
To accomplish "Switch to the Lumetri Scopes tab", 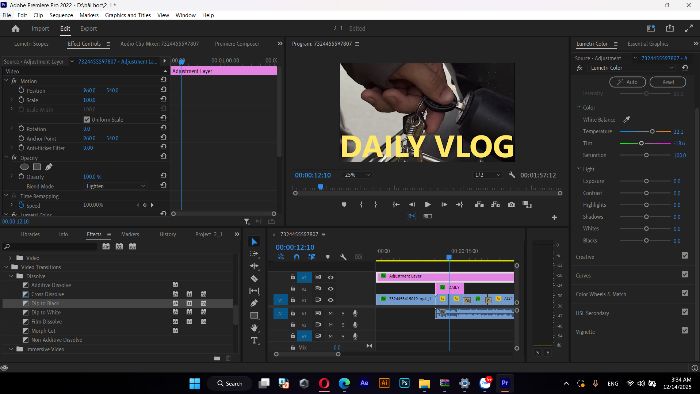I will click(31, 44).
